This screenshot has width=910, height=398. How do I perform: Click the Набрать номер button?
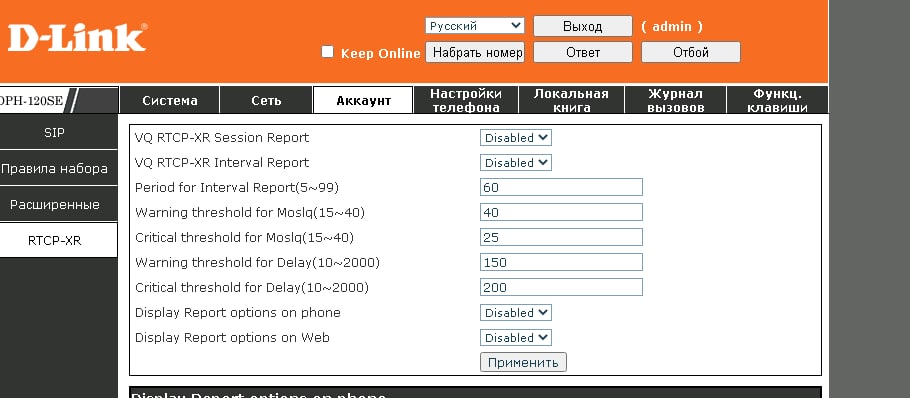point(475,52)
